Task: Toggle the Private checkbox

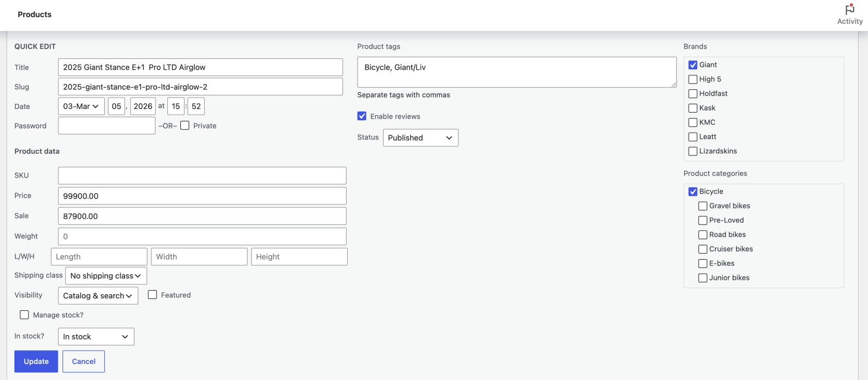Action: 185,125
